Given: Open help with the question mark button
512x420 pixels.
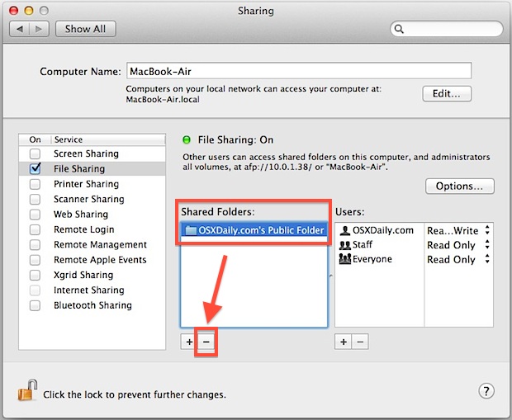Looking at the screenshot, I should [486, 390].
